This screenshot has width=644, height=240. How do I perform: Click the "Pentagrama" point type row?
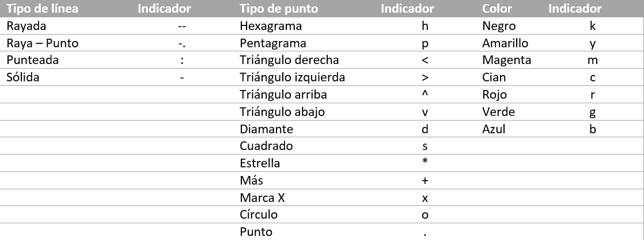click(273, 43)
